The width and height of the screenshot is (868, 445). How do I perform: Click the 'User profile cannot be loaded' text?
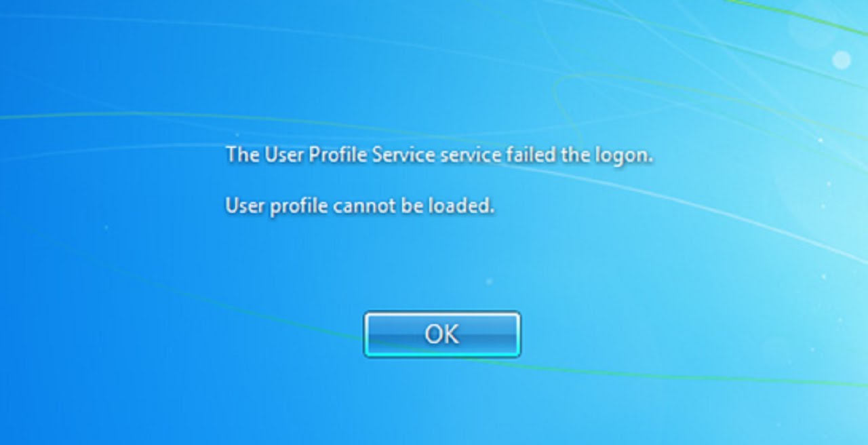[360, 206]
